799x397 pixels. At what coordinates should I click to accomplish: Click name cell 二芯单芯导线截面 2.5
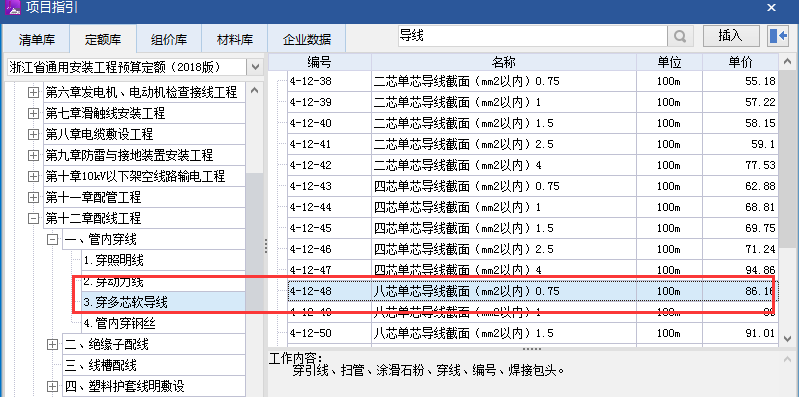[504, 144]
